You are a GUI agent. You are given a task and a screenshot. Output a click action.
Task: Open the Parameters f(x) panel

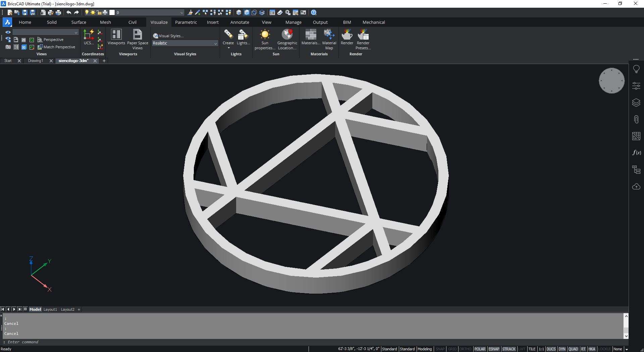pos(636,153)
